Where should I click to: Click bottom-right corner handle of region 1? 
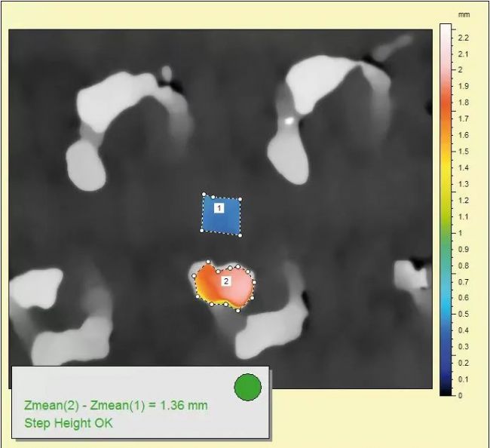coord(240,235)
